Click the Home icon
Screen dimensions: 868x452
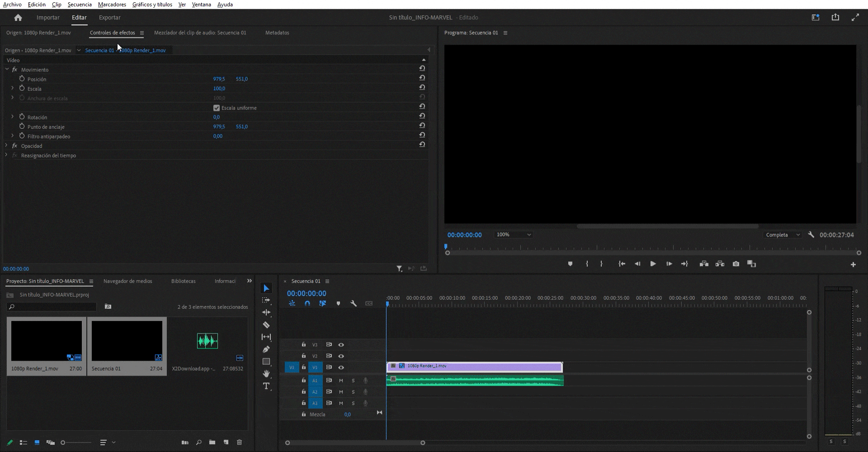[x=18, y=18]
